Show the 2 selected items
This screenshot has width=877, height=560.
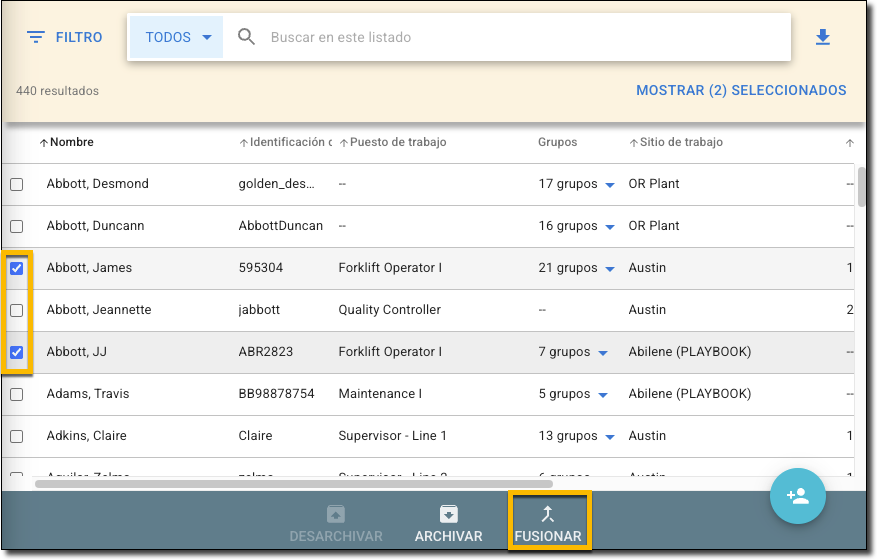pos(741,90)
